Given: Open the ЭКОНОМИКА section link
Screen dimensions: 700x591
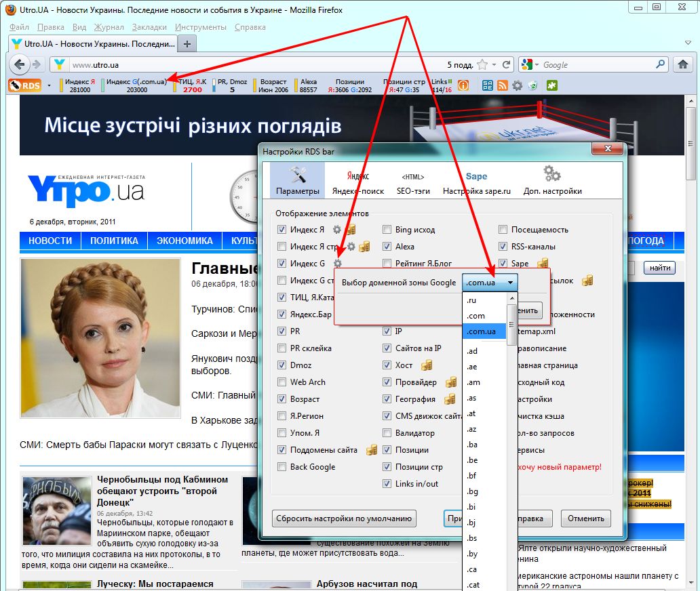Looking at the screenshot, I should [184, 241].
